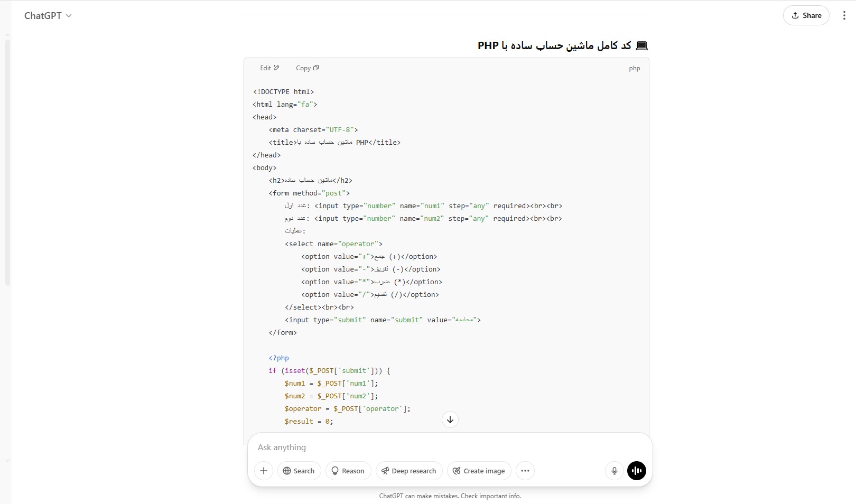Enable the Reason mode
The width and height of the screenshot is (856, 504).
coord(348,471)
